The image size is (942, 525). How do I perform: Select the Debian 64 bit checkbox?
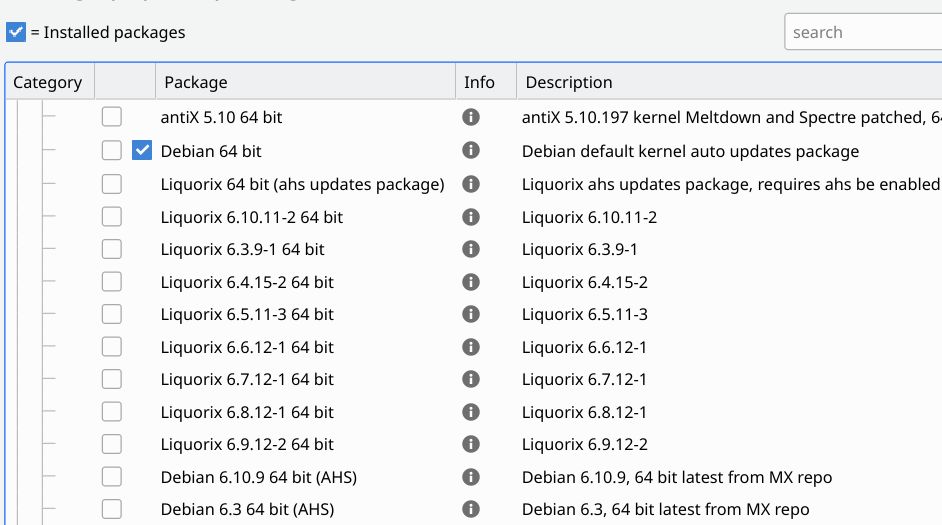112,151
